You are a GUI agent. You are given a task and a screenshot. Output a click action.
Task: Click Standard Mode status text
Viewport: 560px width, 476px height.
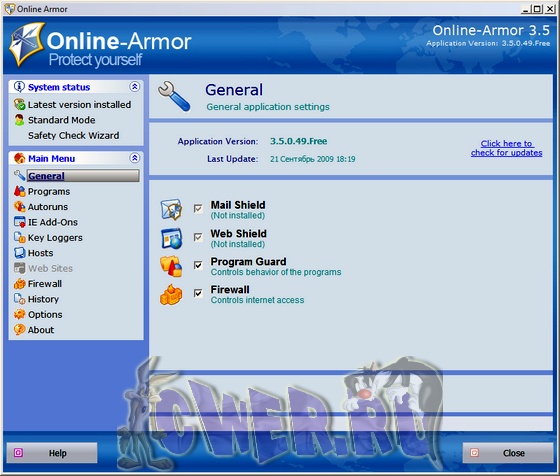[x=61, y=120]
